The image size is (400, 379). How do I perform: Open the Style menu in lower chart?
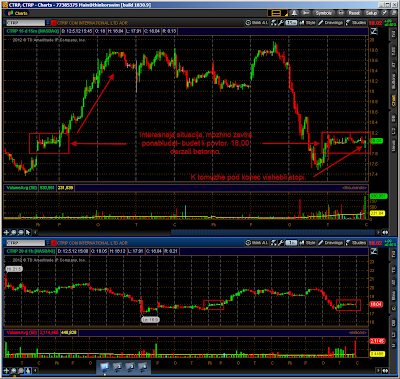click(x=307, y=243)
